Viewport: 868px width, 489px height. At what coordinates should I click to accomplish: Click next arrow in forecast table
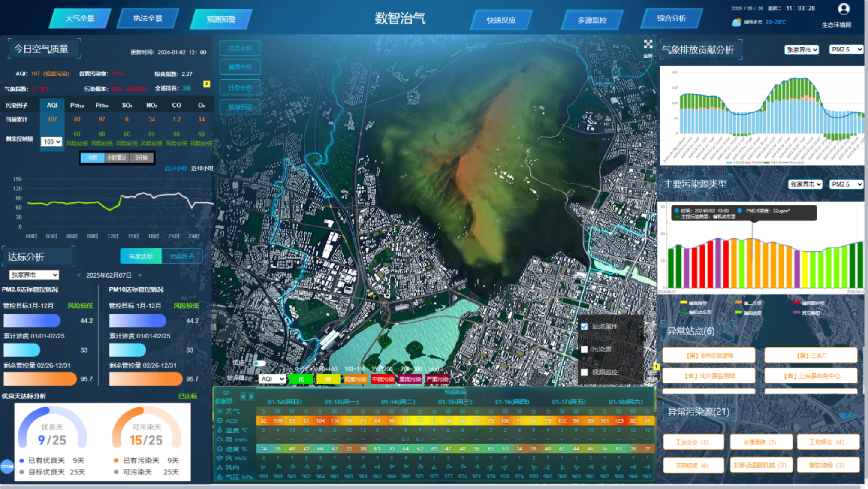point(251,397)
